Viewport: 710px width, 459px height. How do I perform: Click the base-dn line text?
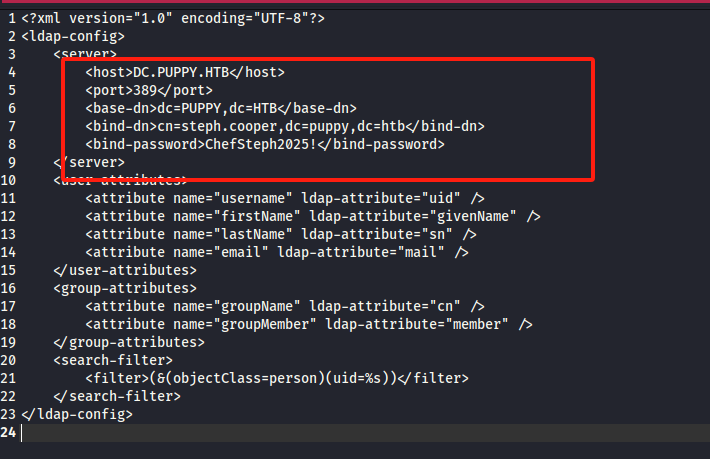221,109
